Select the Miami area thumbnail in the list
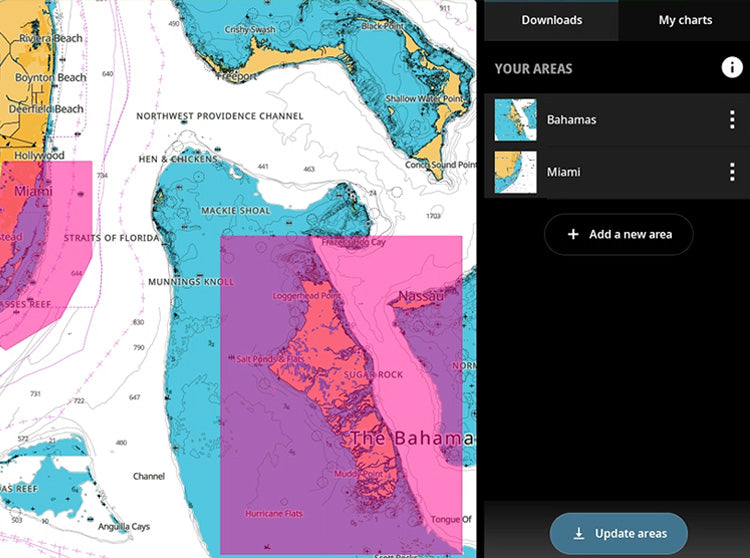The width and height of the screenshot is (750, 558). pos(516,172)
